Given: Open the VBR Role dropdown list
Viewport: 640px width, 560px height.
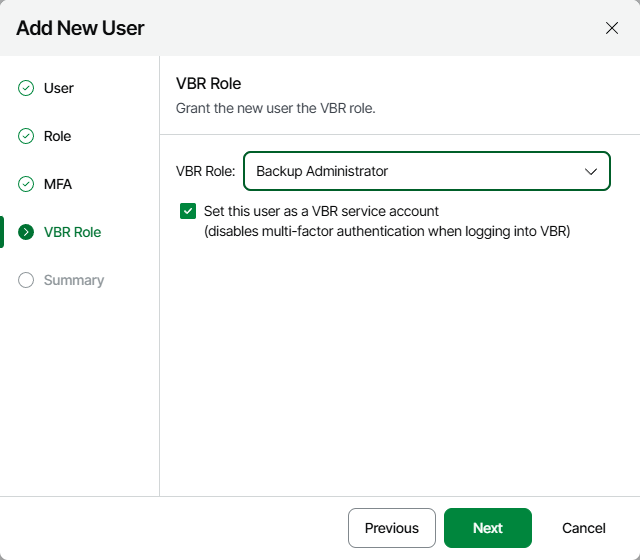Looking at the screenshot, I should pyautogui.click(x=427, y=171).
